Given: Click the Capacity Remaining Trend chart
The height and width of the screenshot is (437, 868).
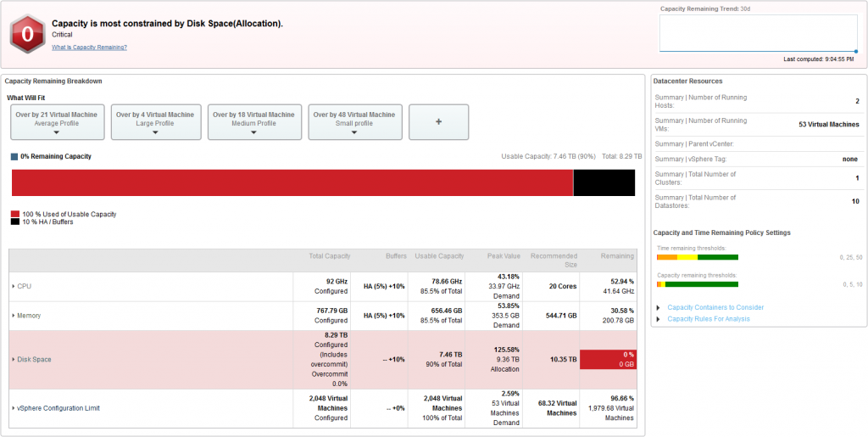Looking at the screenshot, I should [758, 34].
